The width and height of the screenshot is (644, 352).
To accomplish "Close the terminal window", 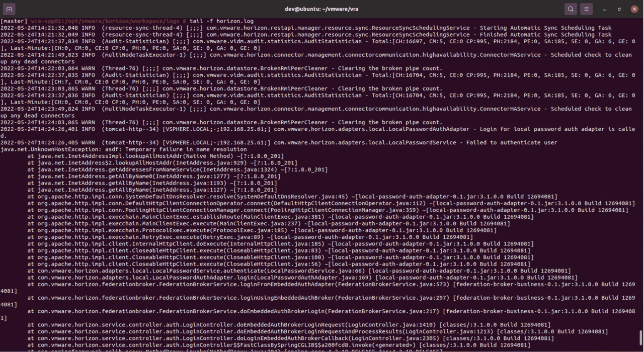I will coord(634,9).
